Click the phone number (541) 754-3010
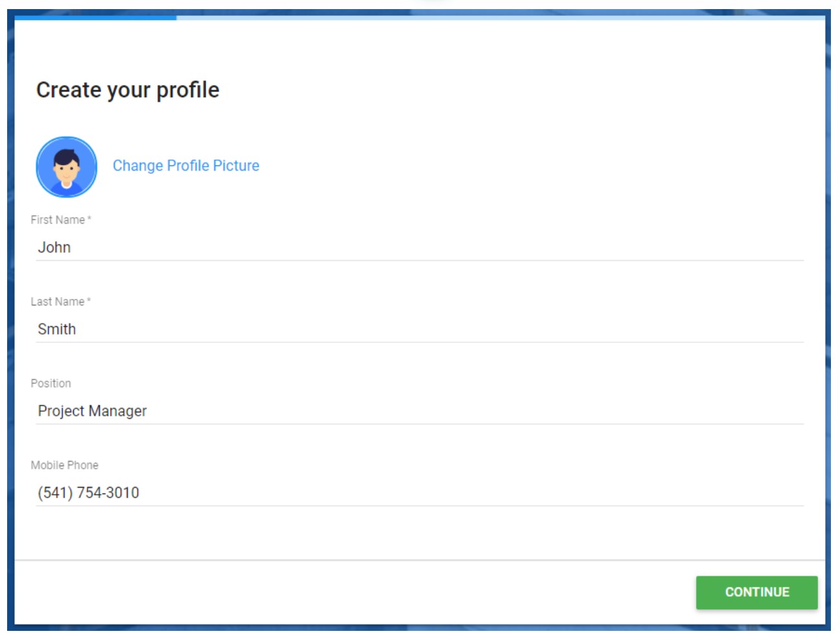 tap(88, 493)
